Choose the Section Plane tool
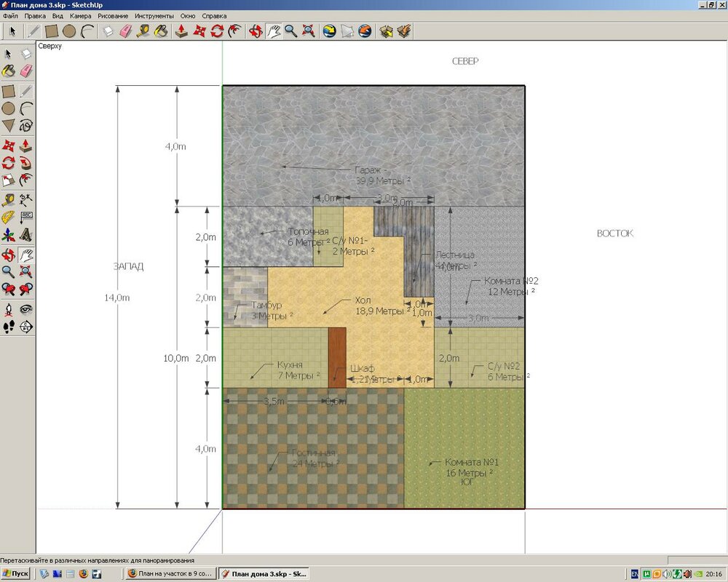The height and width of the screenshot is (582, 728). [x=26, y=327]
